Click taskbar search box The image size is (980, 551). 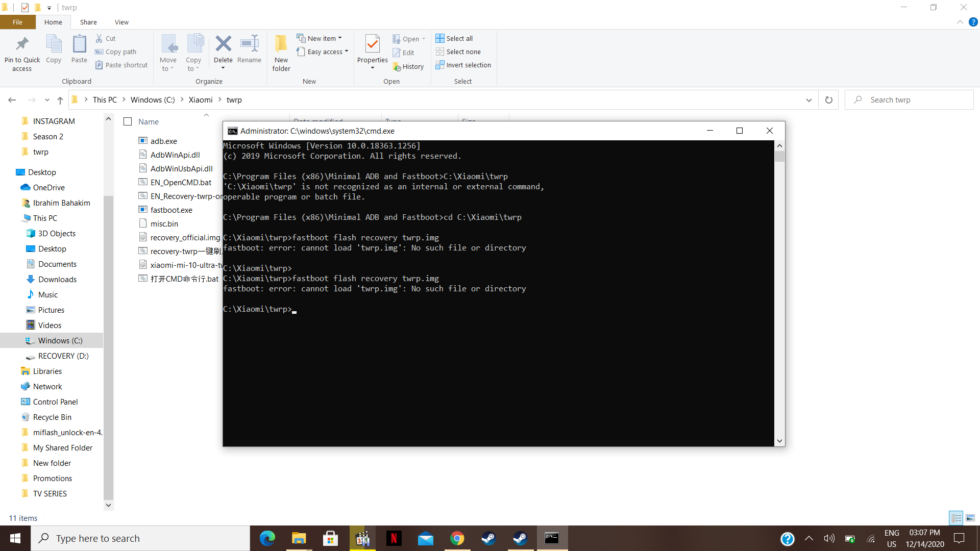click(x=140, y=538)
